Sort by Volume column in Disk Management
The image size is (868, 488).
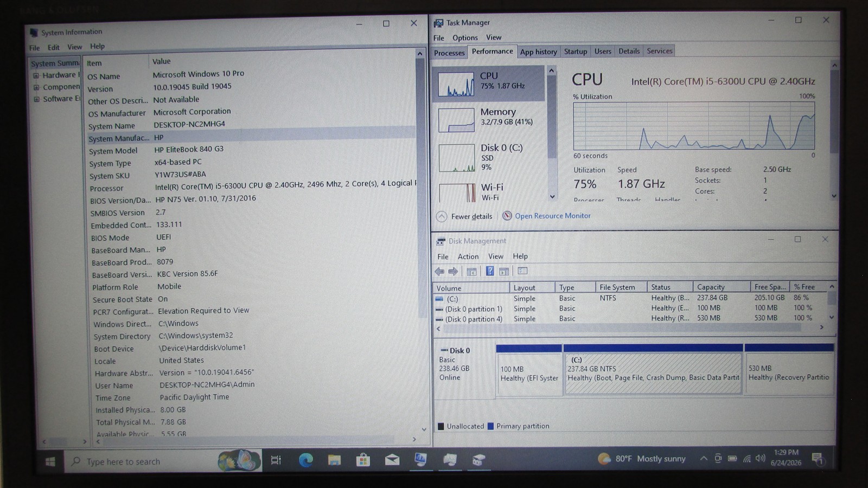471,288
